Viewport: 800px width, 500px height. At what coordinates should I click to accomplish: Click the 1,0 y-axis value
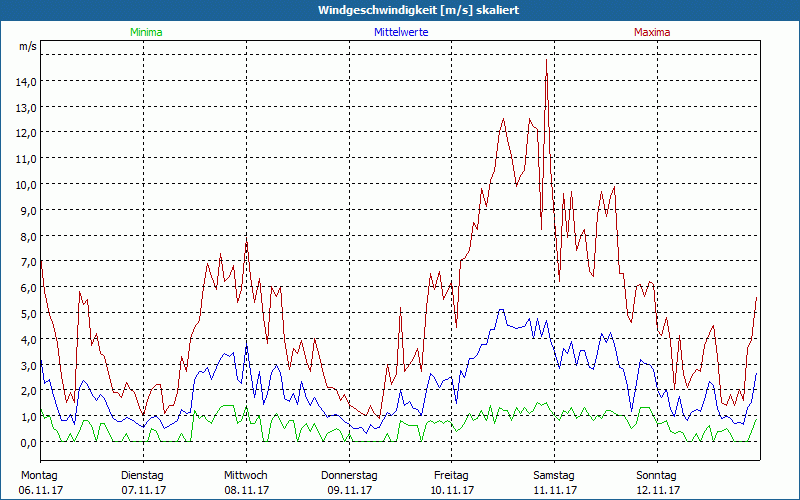click(29, 417)
